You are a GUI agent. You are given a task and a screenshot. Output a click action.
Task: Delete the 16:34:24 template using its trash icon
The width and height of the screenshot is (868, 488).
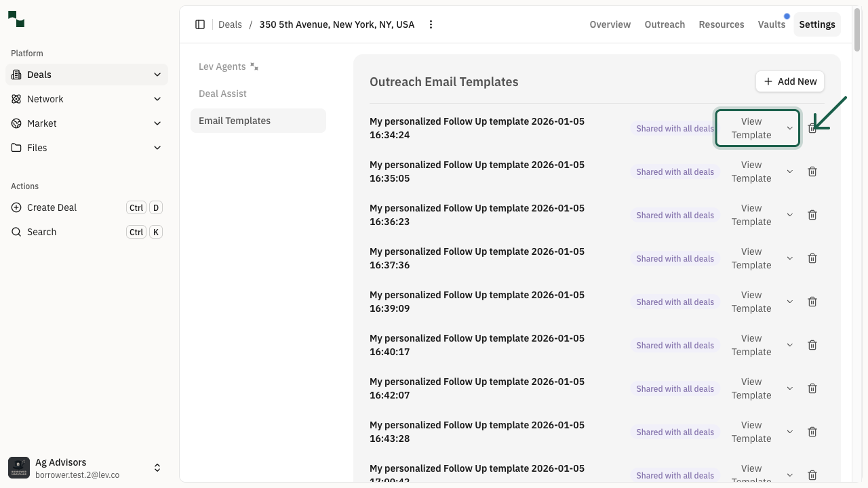pos(812,128)
